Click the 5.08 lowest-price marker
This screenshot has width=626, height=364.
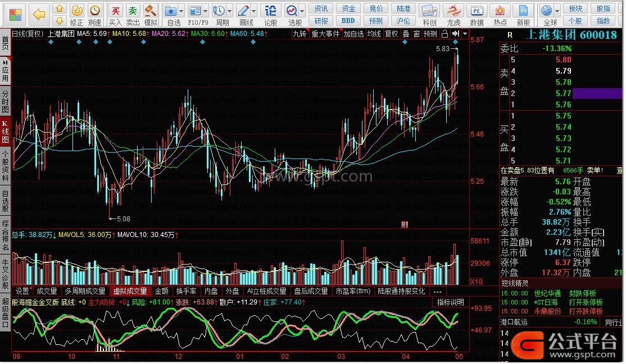pos(124,219)
